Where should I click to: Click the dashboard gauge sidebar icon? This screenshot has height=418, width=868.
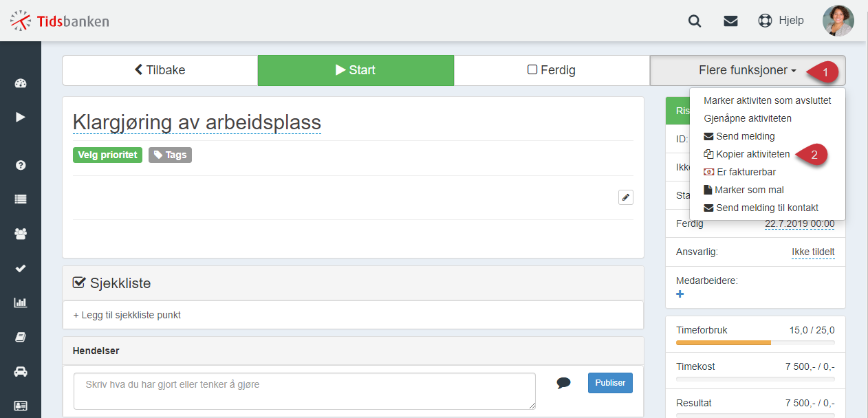coord(20,84)
